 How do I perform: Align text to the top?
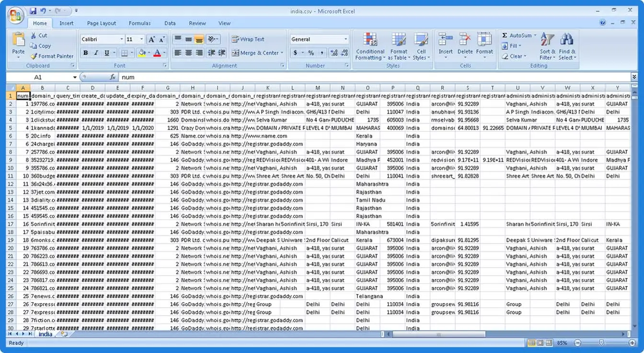point(177,39)
